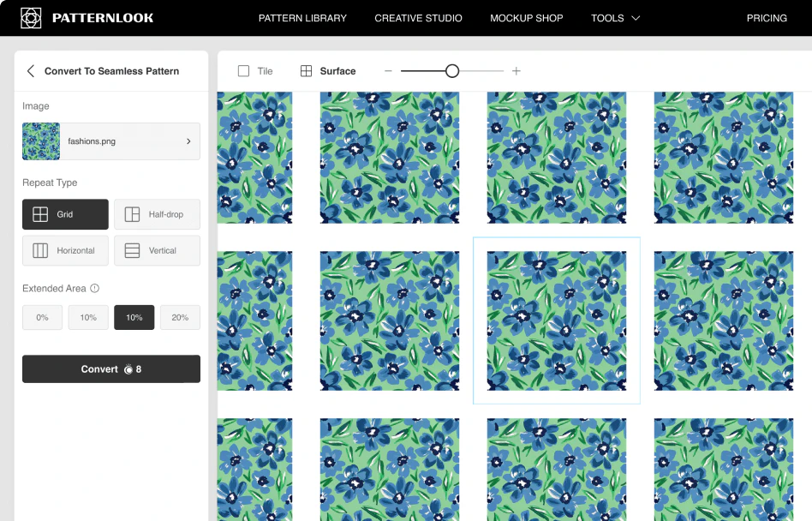Open the Pattern Library page
Viewport: 812px width, 521px height.
pyautogui.click(x=302, y=18)
